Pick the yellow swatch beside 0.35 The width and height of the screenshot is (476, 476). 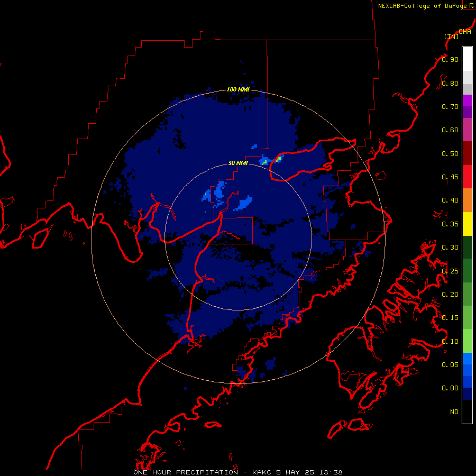tap(467, 224)
